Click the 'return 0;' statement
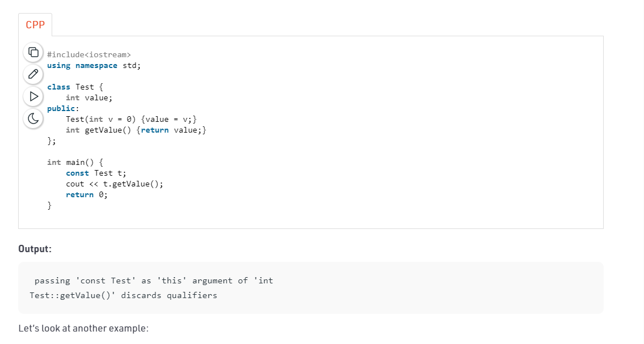This screenshot has height=344, width=644. 87,194
